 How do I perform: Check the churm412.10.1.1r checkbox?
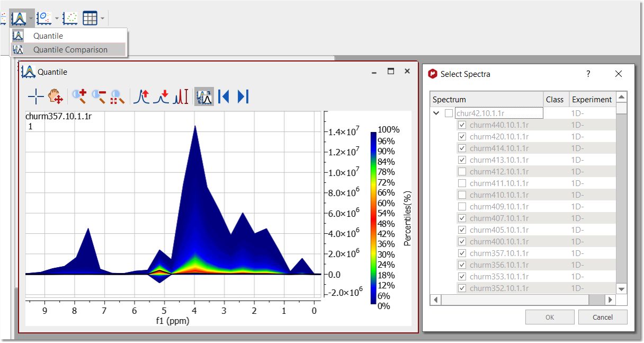click(x=462, y=172)
